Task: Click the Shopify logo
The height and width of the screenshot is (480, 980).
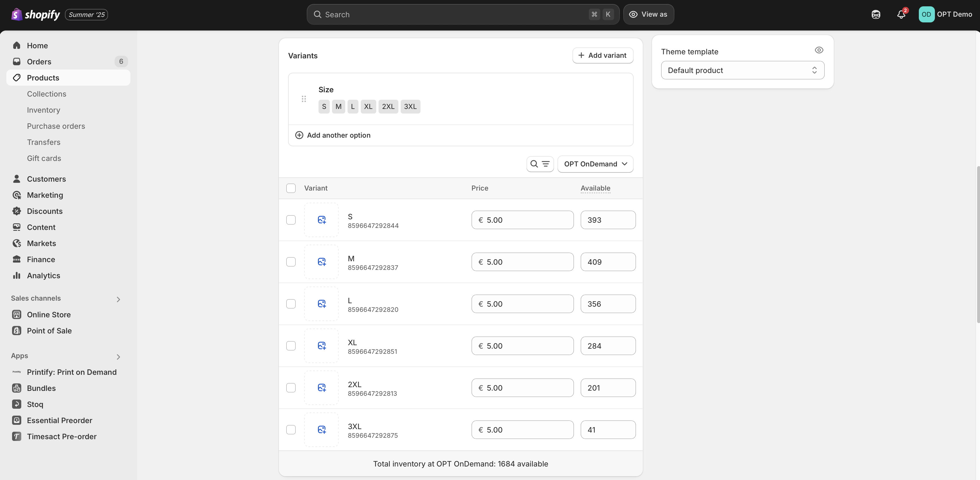Action: point(36,14)
